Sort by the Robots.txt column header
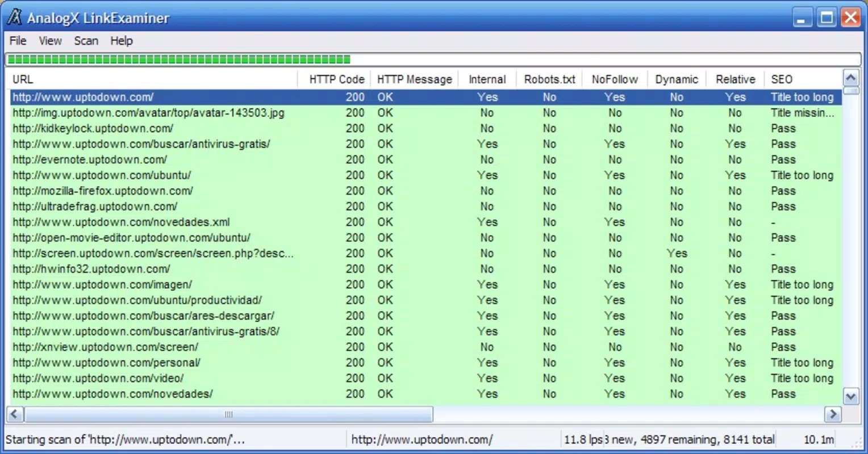 click(x=549, y=79)
